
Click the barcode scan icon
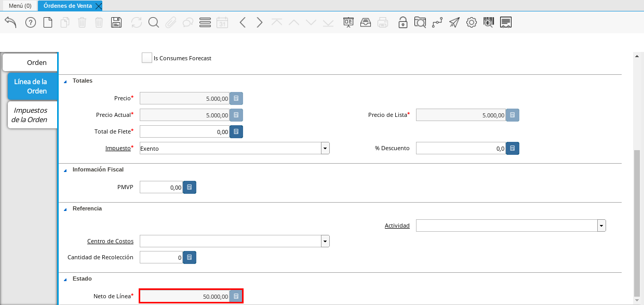489,22
